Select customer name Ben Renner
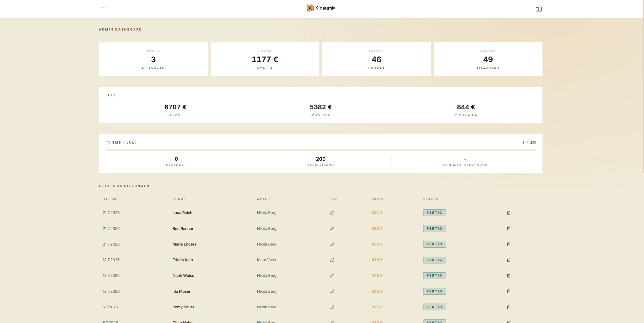 [x=183, y=228]
